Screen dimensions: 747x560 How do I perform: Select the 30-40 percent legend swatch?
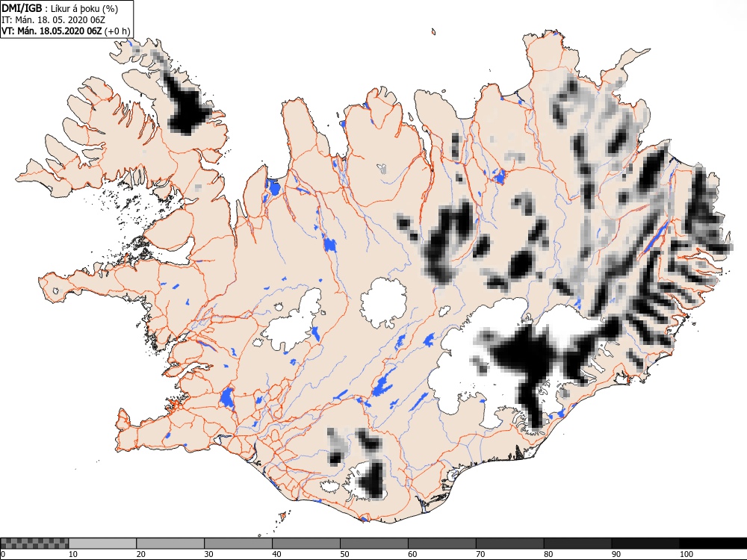click(238, 544)
